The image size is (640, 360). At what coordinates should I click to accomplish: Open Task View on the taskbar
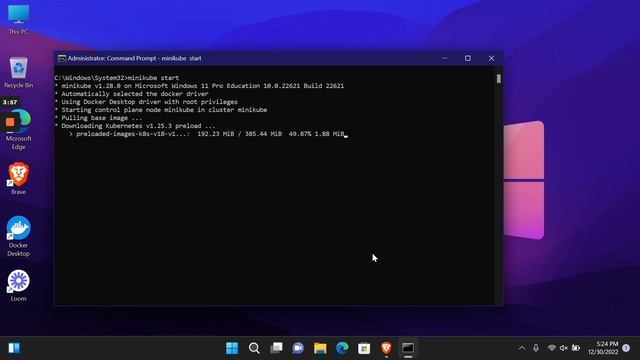pyautogui.click(x=276, y=348)
